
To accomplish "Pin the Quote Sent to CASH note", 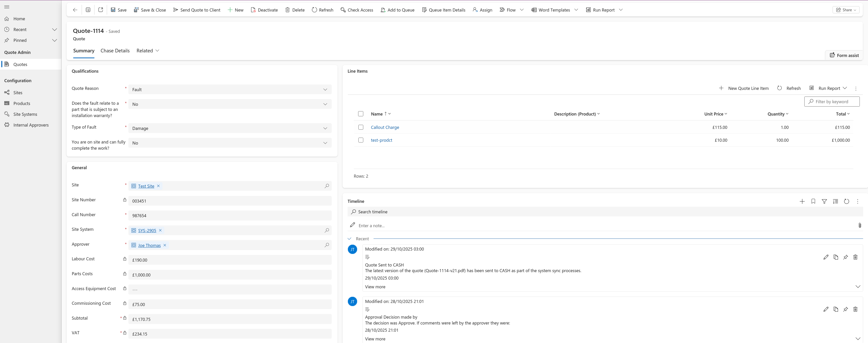I will pos(845,257).
